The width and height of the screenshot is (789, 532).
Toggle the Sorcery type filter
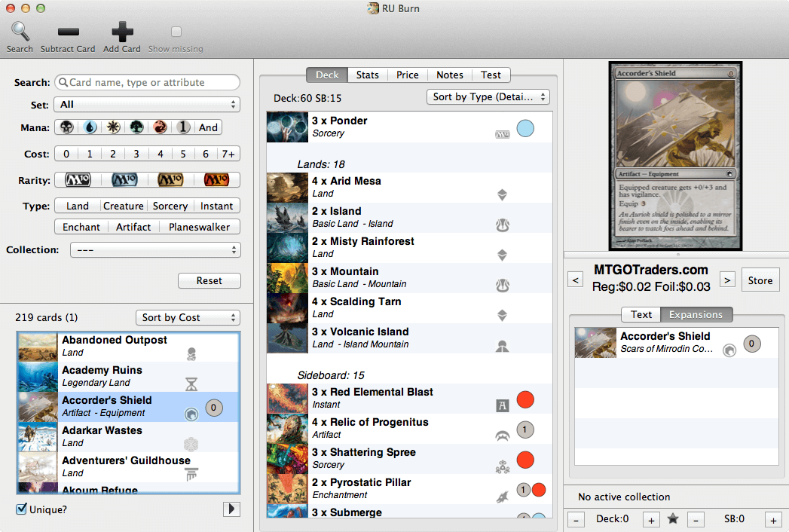(x=170, y=206)
